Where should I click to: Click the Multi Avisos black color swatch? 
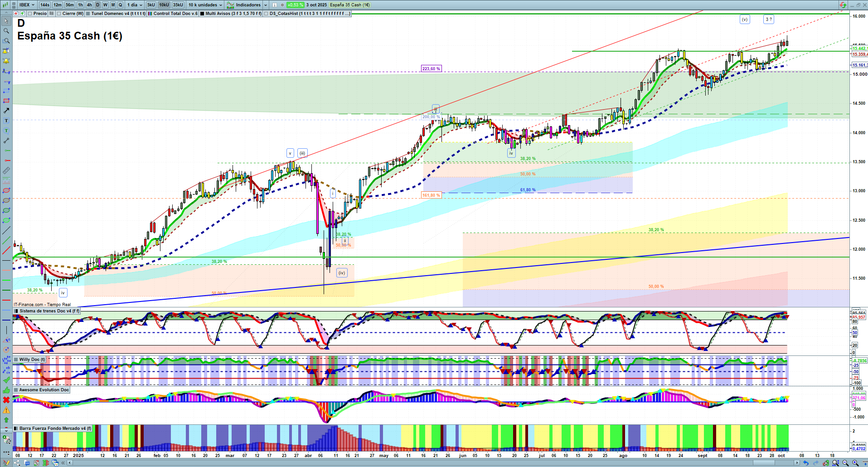[202, 14]
